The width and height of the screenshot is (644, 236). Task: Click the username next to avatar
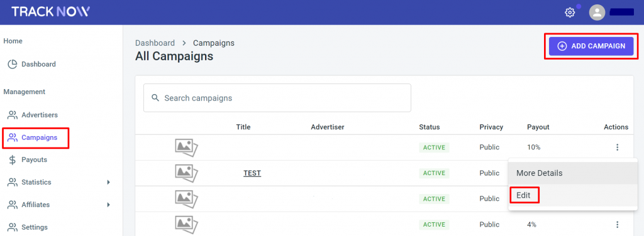(622, 13)
